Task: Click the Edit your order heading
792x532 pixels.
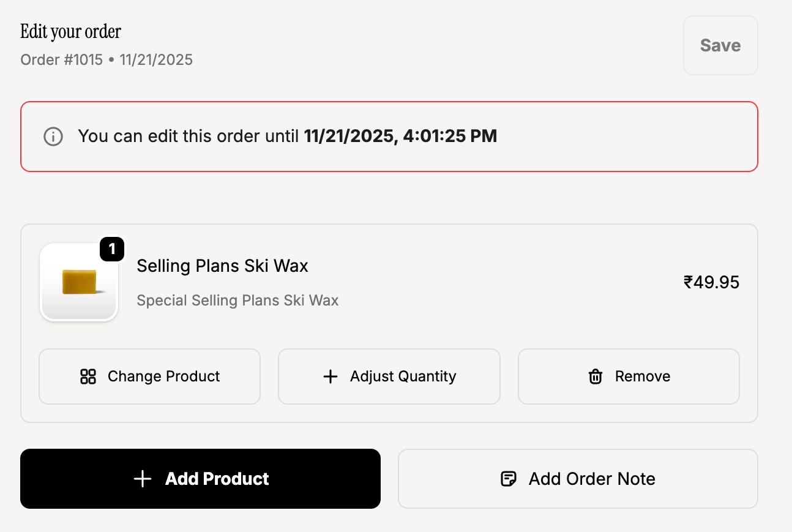Action: click(x=70, y=31)
